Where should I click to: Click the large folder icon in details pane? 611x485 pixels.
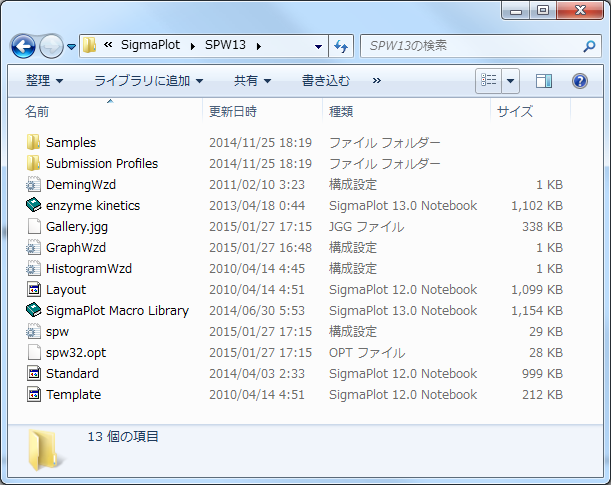45,450
